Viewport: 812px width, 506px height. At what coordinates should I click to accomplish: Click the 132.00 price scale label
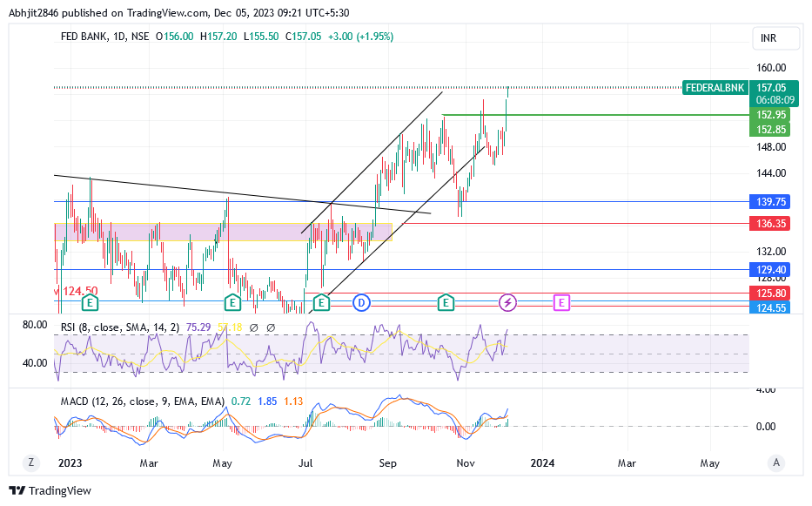click(x=770, y=252)
